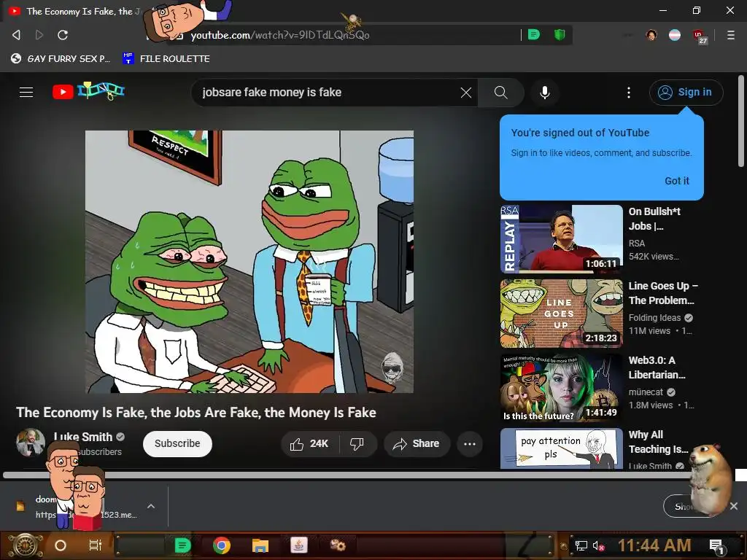Expand the downloaded file's chevron menu
The image size is (747, 560).
click(x=151, y=506)
